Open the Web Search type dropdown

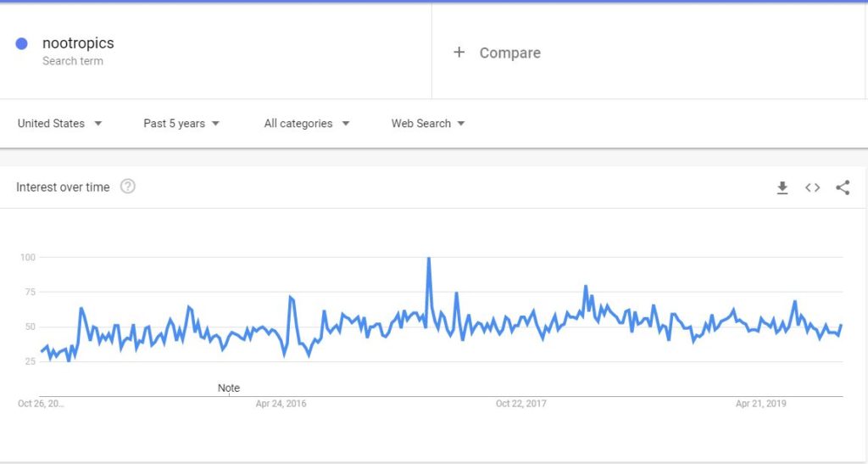pyautogui.click(x=428, y=124)
